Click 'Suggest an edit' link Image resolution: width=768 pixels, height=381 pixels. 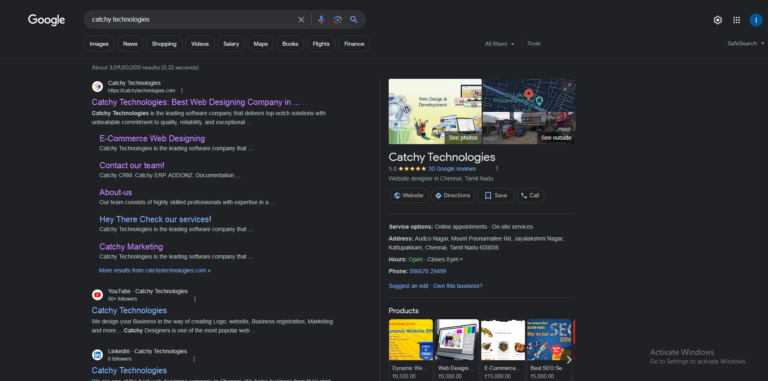click(x=408, y=286)
